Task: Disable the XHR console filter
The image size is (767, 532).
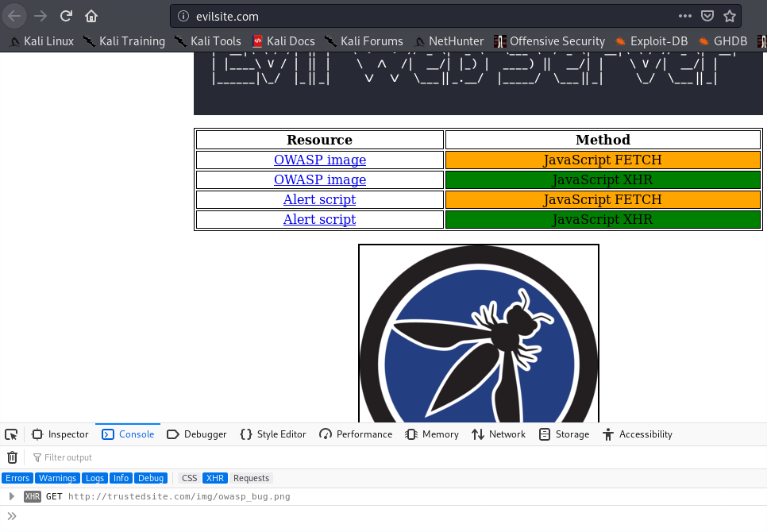Action: coord(214,478)
